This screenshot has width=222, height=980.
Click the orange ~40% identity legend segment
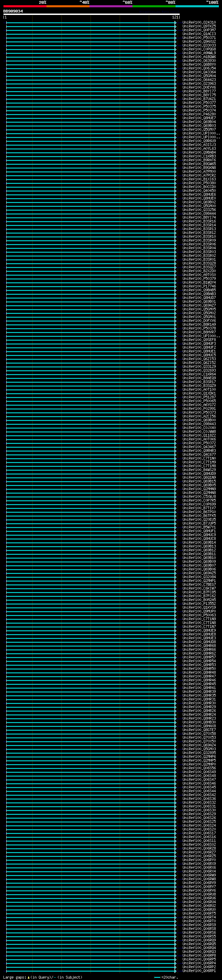tap(68, 6)
